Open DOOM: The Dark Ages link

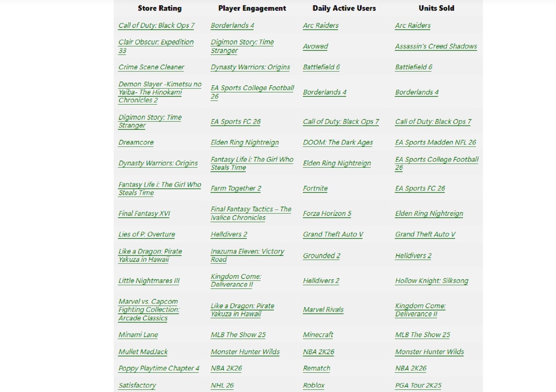click(338, 143)
